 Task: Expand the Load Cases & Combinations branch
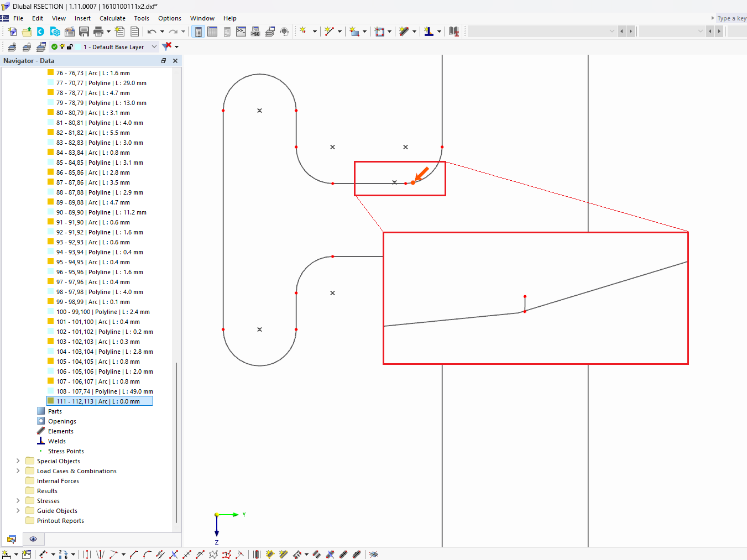tap(18, 470)
